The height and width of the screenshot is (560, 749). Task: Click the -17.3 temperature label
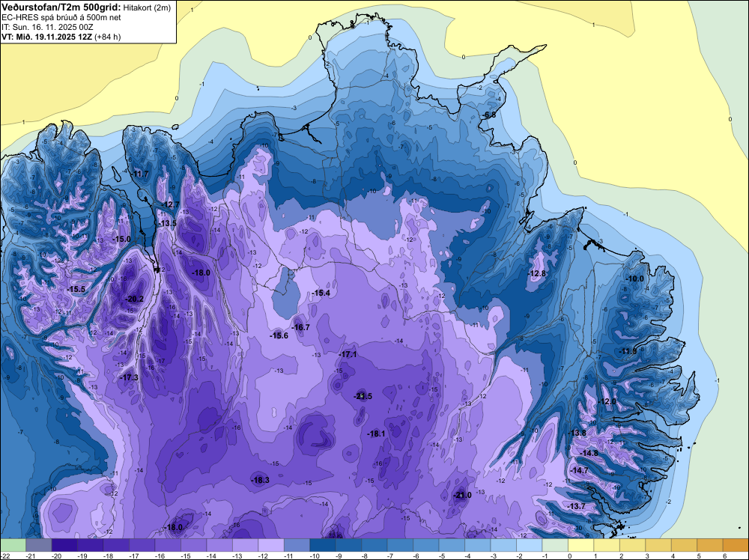point(129,377)
